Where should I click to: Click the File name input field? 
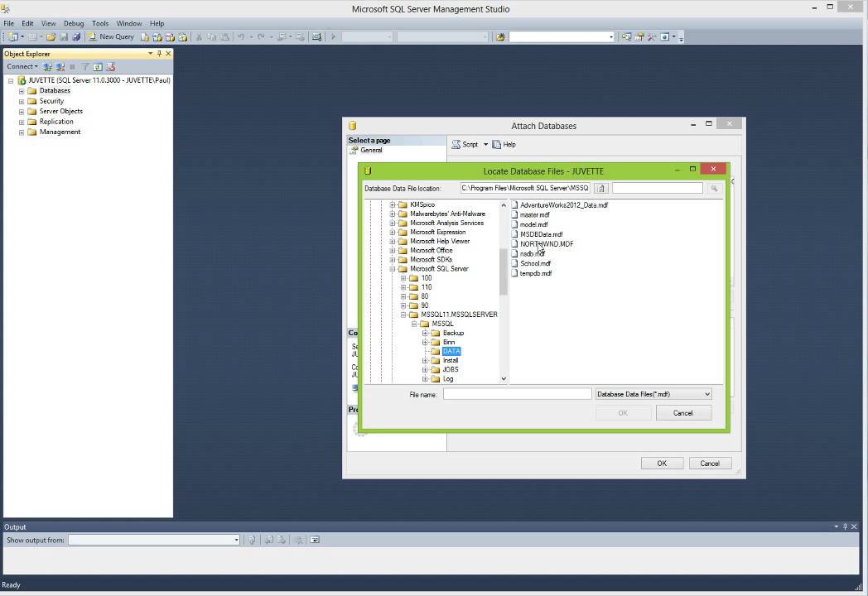pyautogui.click(x=517, y=394)
